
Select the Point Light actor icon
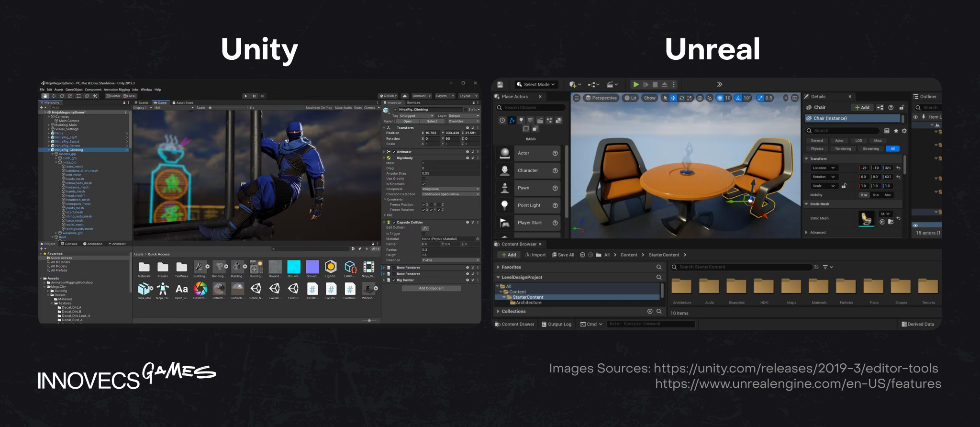point(504,205)
